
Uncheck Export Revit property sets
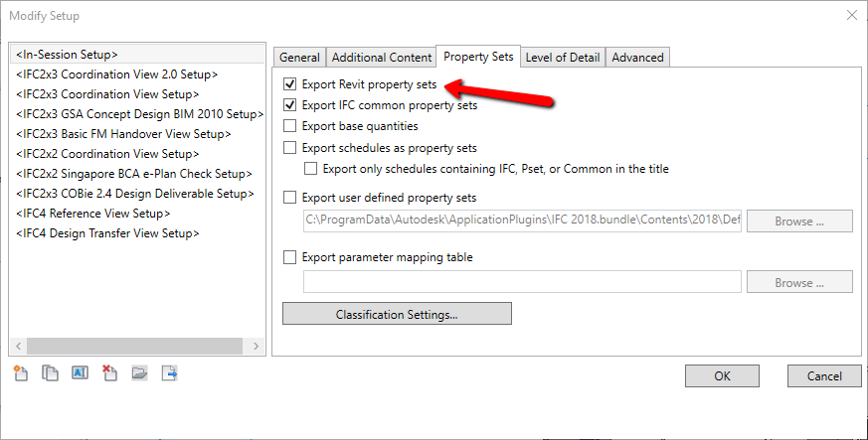click(x=290, y=85)
